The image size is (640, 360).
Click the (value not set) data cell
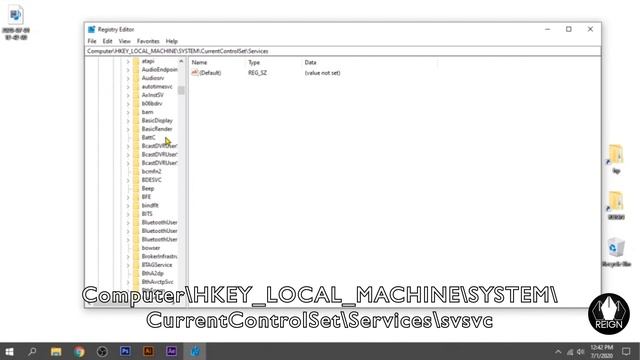(322, 73)
